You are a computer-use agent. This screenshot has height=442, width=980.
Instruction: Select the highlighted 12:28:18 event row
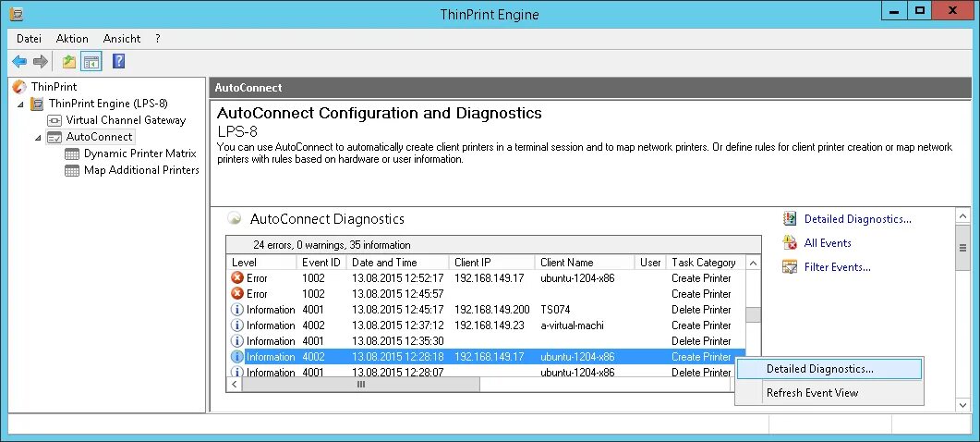tap(487, 356)
